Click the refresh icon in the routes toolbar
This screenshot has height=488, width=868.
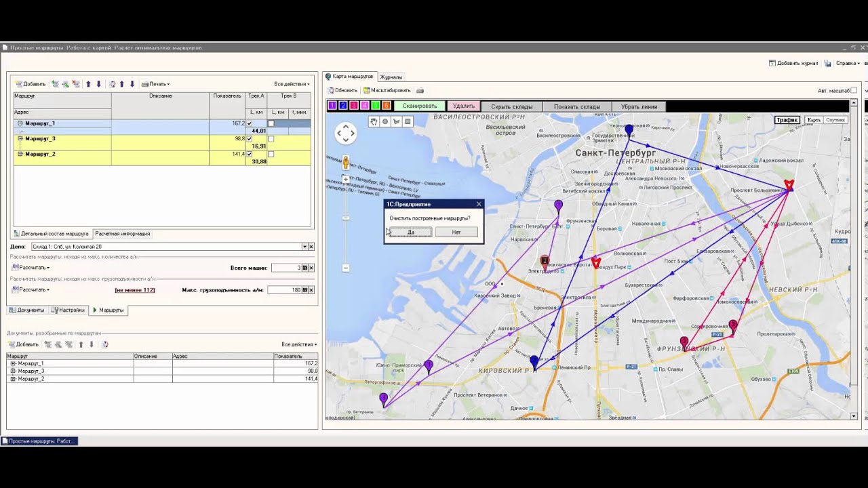[x=112, y=84]
